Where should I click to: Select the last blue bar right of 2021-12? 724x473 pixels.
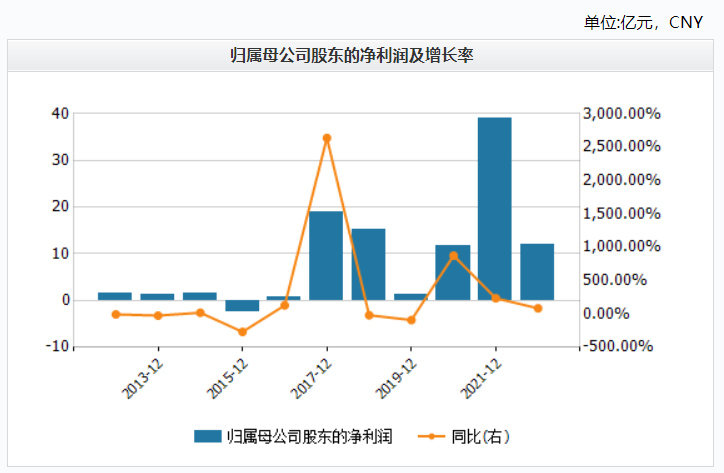[x=537, y=271]
